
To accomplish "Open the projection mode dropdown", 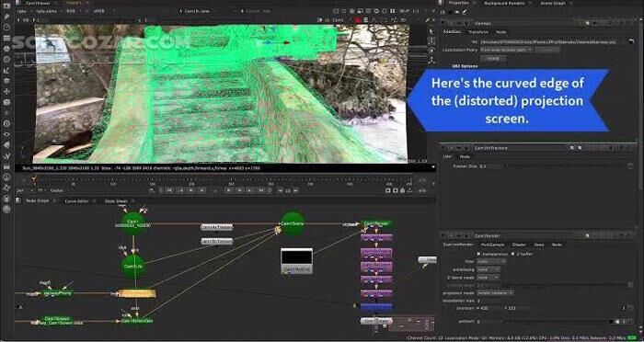I will click(495, 292).
